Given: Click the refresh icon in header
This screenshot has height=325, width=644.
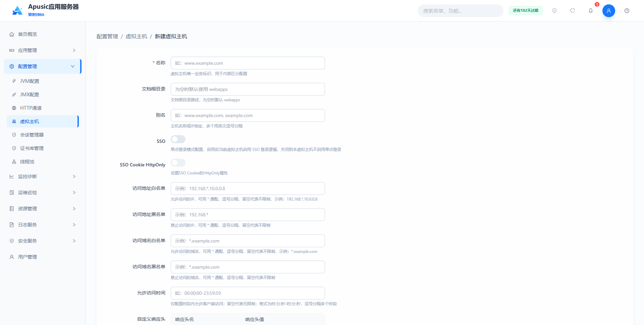Looking at the screenshot, I should point(573,11).
